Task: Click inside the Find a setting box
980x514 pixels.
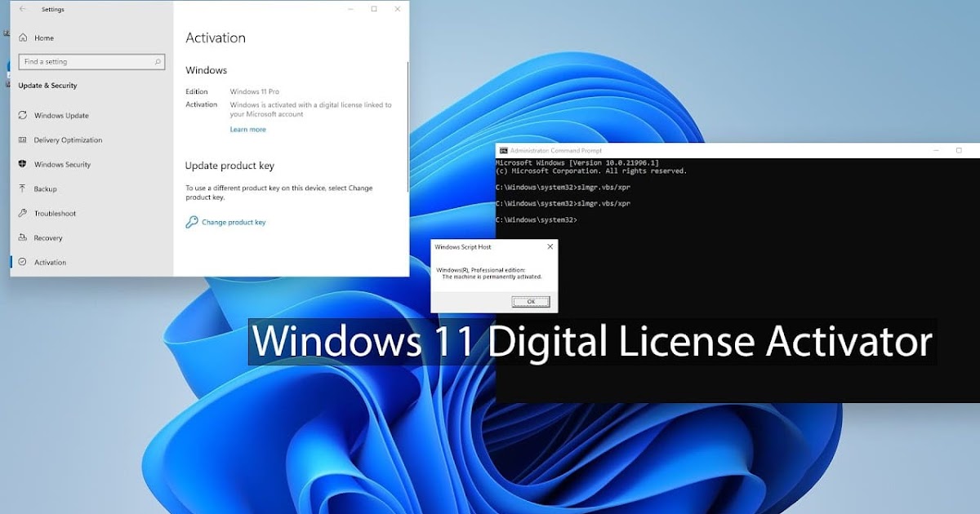Action: [90, 61]
